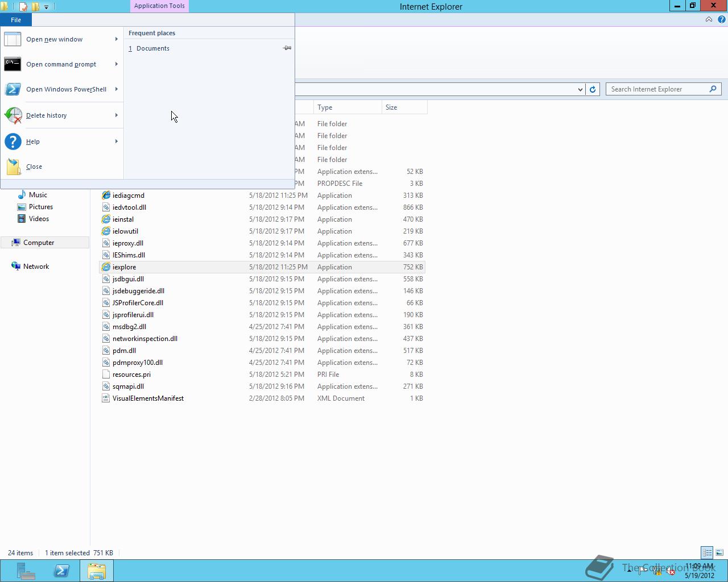
Task: Expand the ribbon with the chevron button
Action: click(x=709, y=19)
